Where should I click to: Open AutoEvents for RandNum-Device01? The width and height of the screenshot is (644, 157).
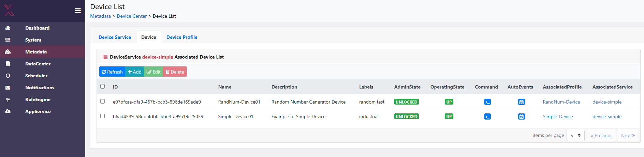point(521,102)
